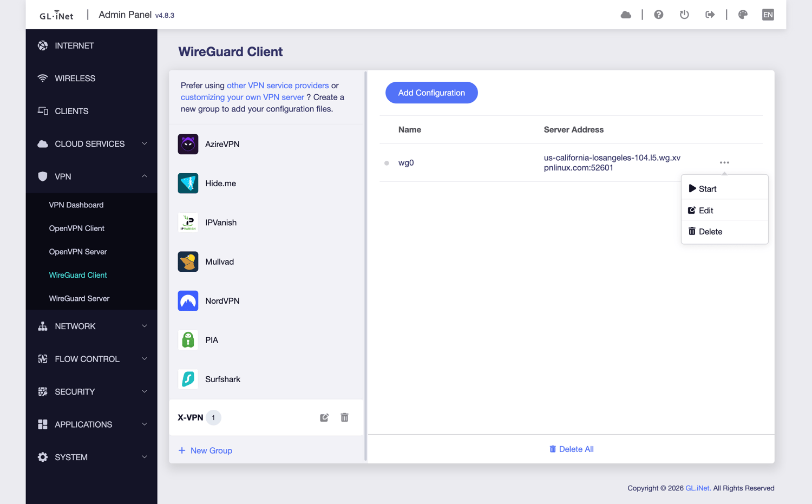Open GL.iNet footer link

[698, 488]
